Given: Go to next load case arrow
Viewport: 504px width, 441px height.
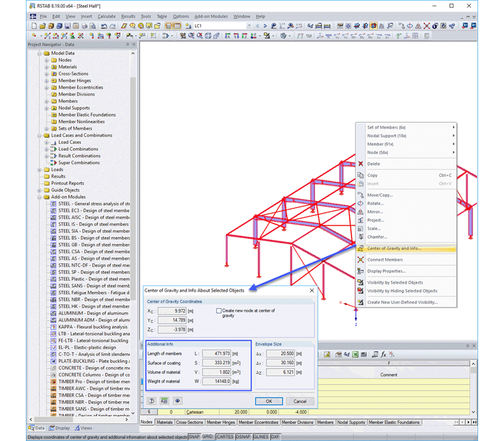Looking at the screenshot, I should coord(265,26).
